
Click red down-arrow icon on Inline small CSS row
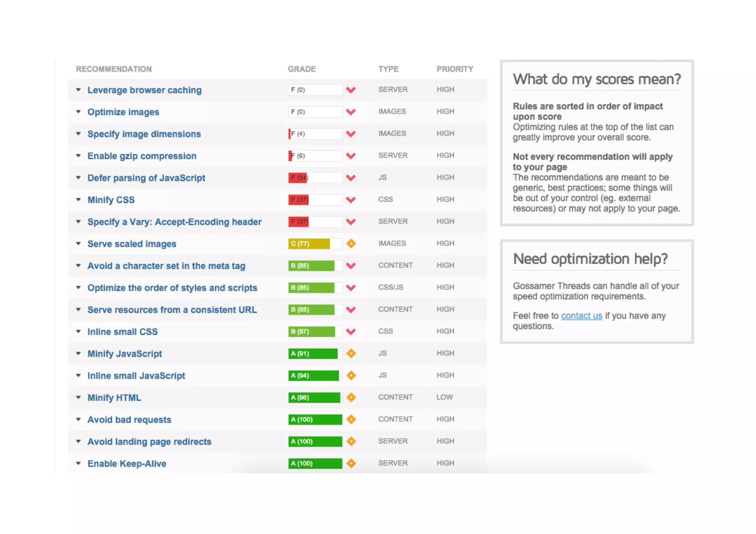click(x=351, y=331)
